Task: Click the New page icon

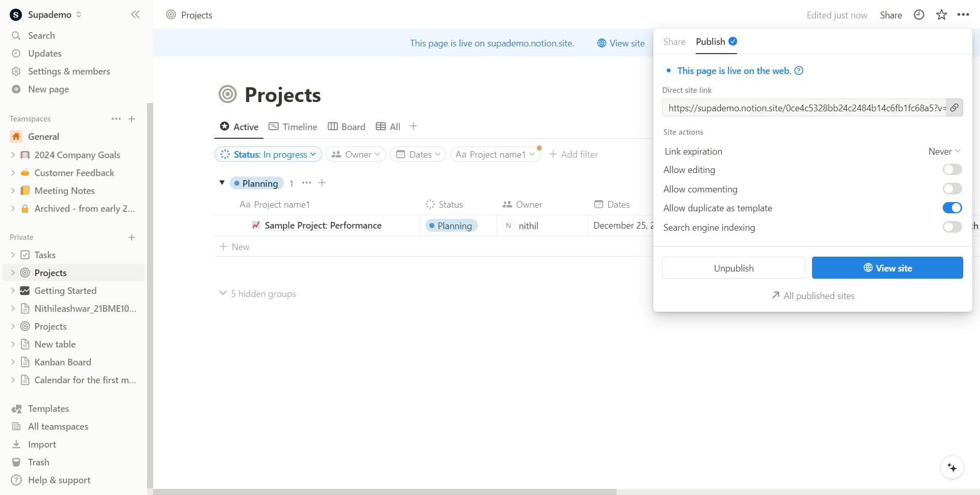Action: (17, 89)
